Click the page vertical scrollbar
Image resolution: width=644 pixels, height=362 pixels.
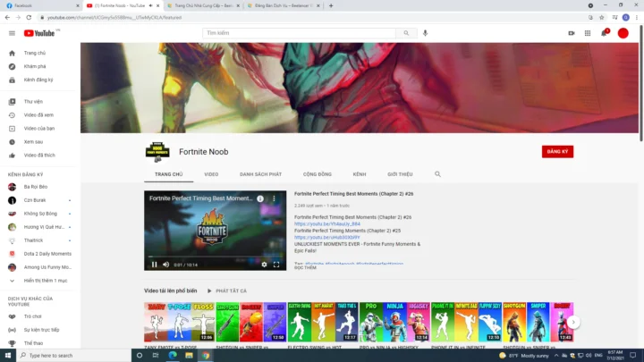point(641,82)
